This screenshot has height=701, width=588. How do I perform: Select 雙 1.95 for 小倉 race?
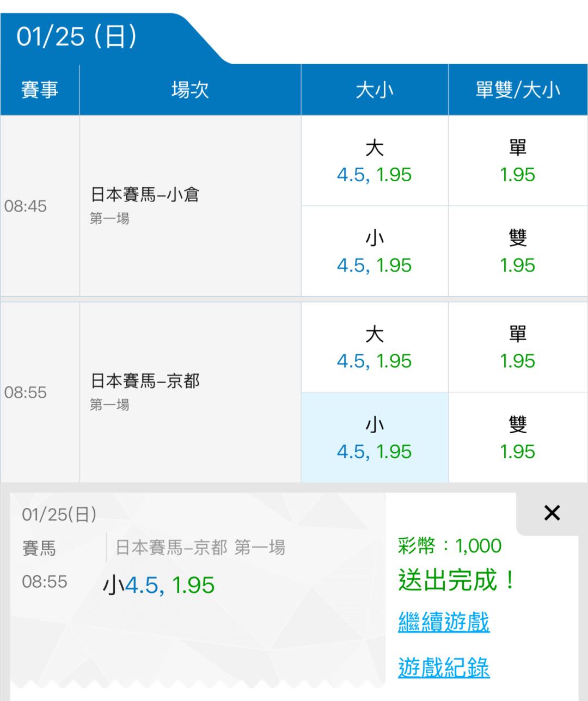tap(517, 251)
